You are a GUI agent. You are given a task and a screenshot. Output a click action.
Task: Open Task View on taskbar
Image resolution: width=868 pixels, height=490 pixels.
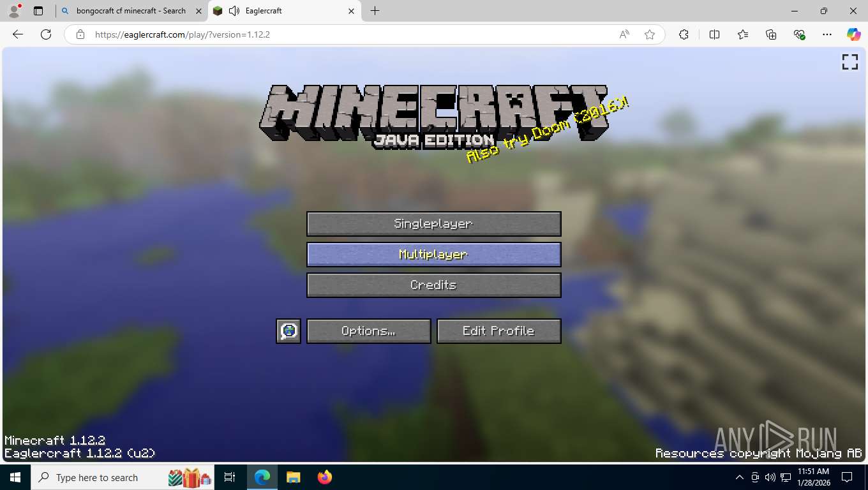pos(230,477)
